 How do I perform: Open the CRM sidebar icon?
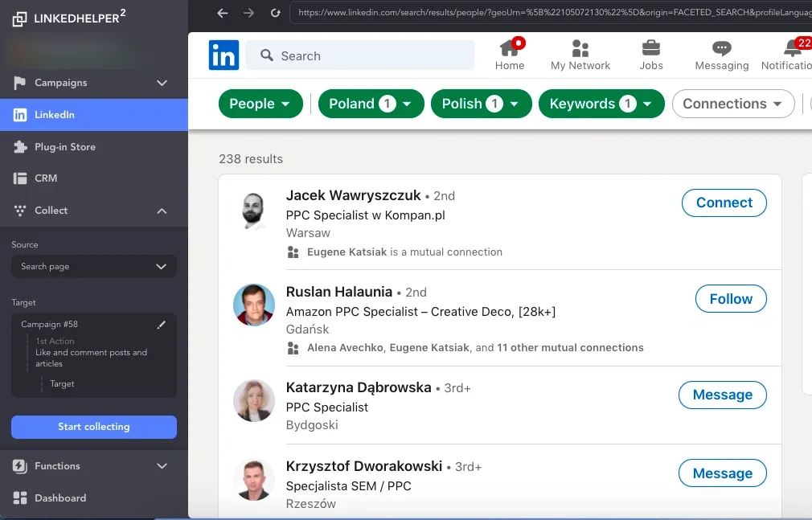pos(19,178)
